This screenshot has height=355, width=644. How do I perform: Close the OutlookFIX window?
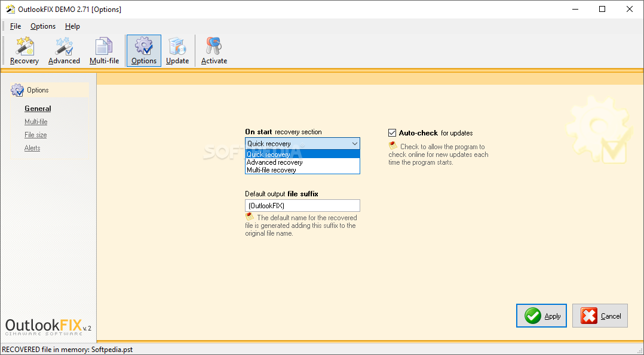click(x=629, y=9)
